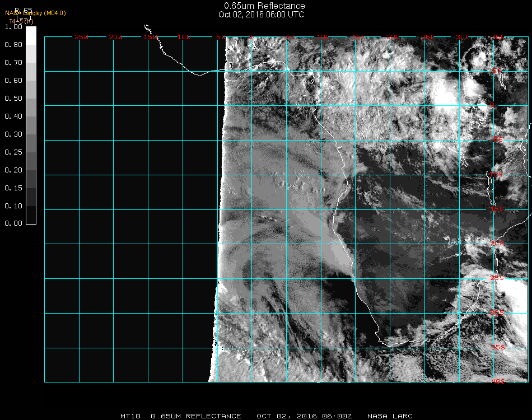
Task: Click the 20E longitude label
Action: tap(394, 38)
